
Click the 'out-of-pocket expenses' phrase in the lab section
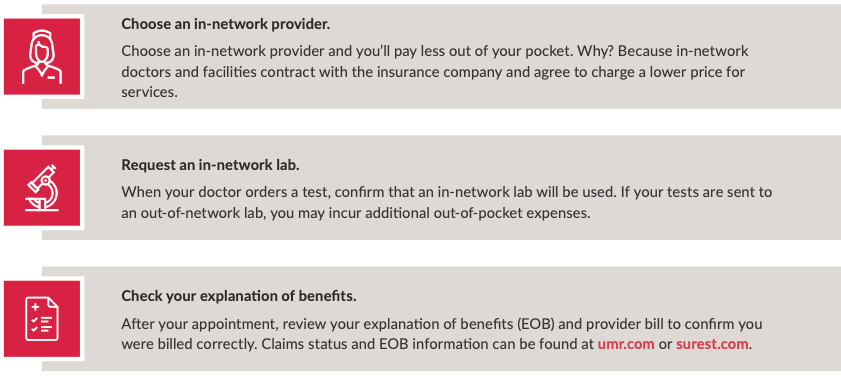511,213
